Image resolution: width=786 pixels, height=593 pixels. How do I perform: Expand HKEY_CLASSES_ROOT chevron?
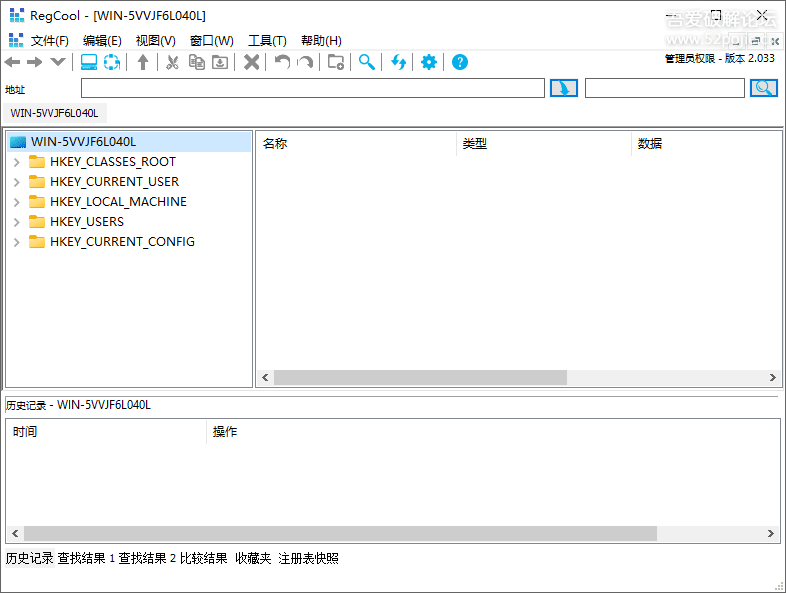click(x=17, y=162)
